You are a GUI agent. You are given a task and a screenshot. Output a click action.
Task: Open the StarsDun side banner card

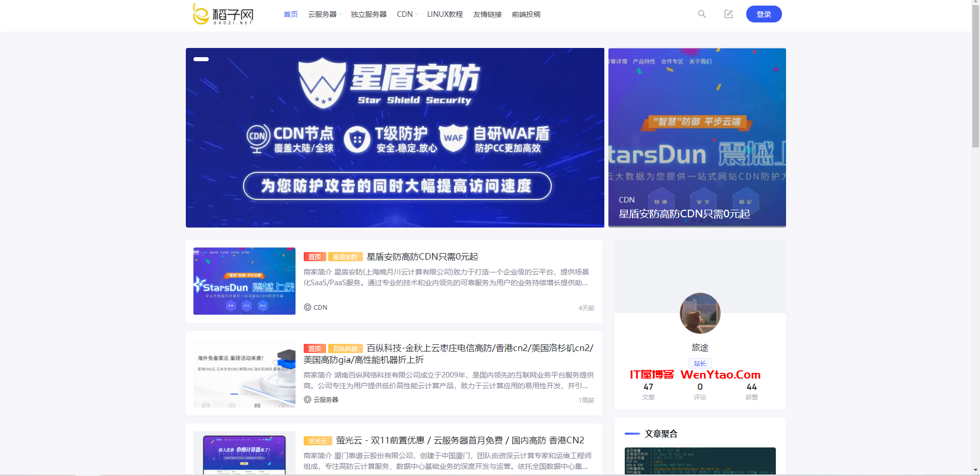697,138
